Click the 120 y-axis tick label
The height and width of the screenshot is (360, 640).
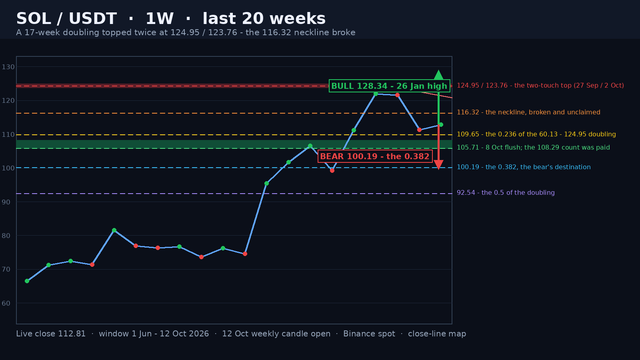8,100
